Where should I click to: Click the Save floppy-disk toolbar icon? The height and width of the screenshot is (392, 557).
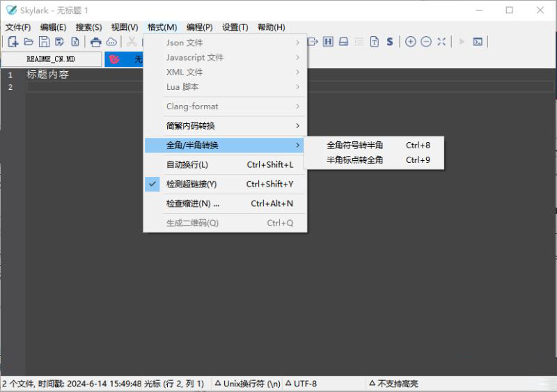click(x=44, y=42)
